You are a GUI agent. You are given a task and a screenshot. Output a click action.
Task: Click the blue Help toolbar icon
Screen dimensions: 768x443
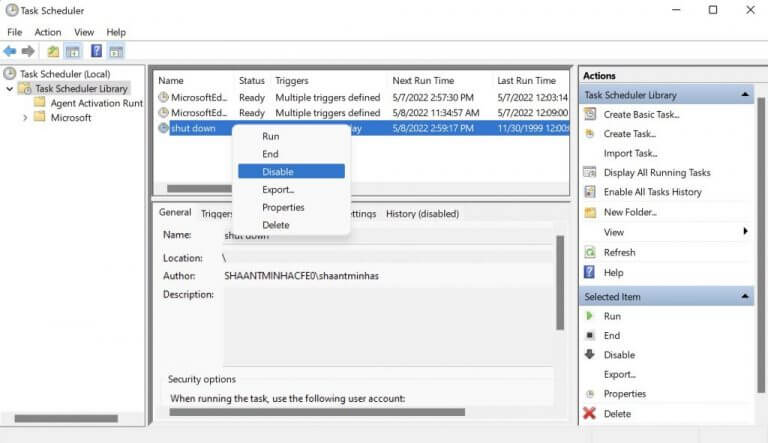[96, 50]
